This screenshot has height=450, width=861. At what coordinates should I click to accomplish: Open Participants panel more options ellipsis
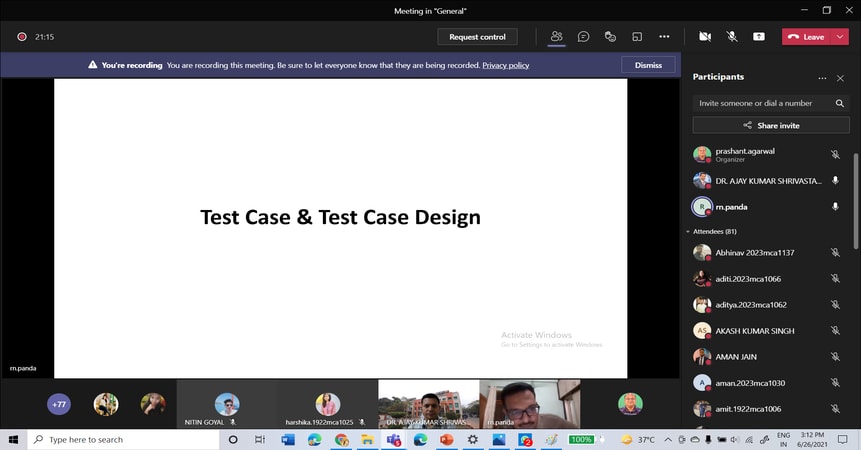point(822,77)
